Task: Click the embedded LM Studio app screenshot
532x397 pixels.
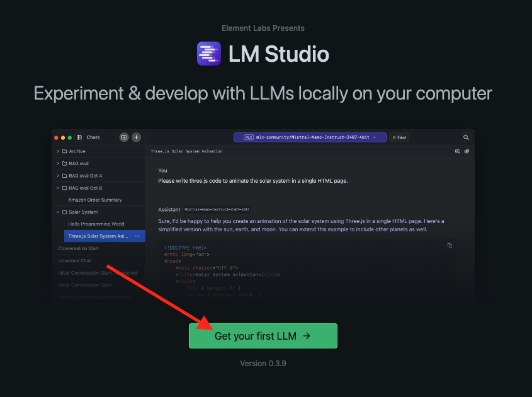Action: tap(263, 216)
